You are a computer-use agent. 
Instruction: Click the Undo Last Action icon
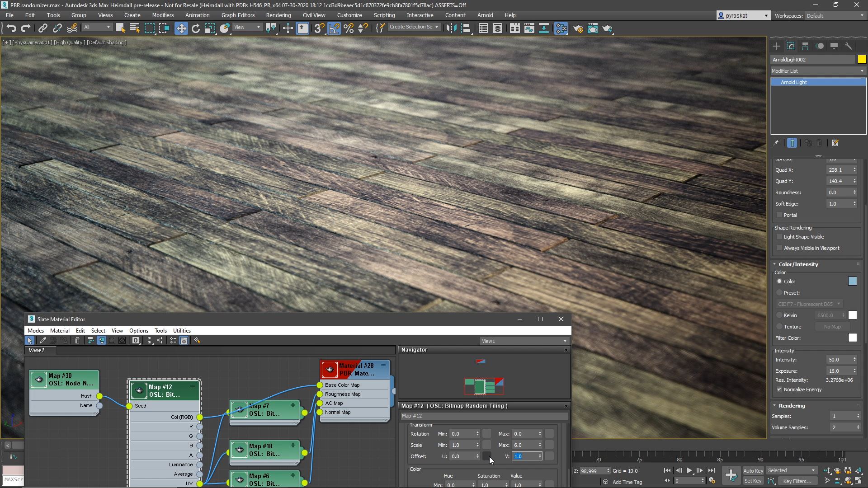pyautogui.click(x=11, y=28)
